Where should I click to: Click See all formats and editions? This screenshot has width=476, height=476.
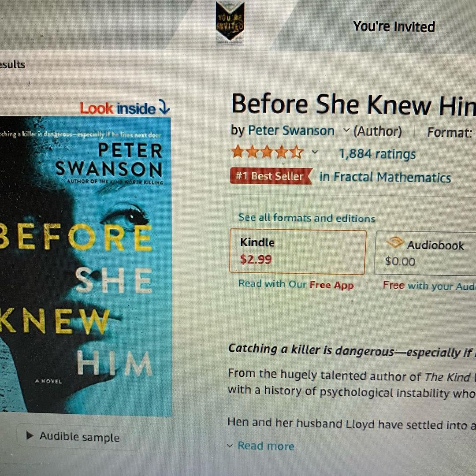click(307, 218)
